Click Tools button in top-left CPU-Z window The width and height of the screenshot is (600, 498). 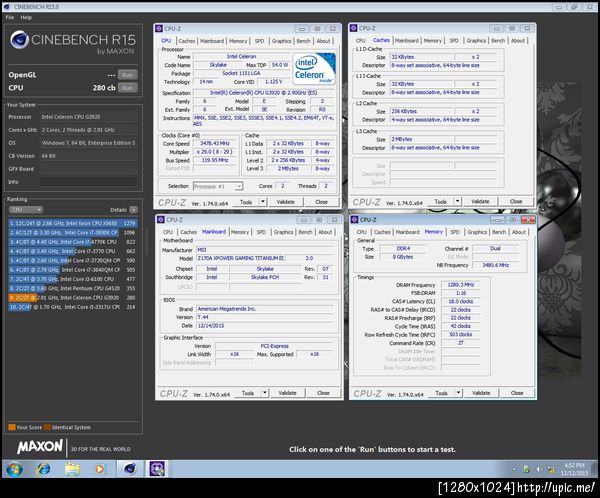[x=246, y=202]
